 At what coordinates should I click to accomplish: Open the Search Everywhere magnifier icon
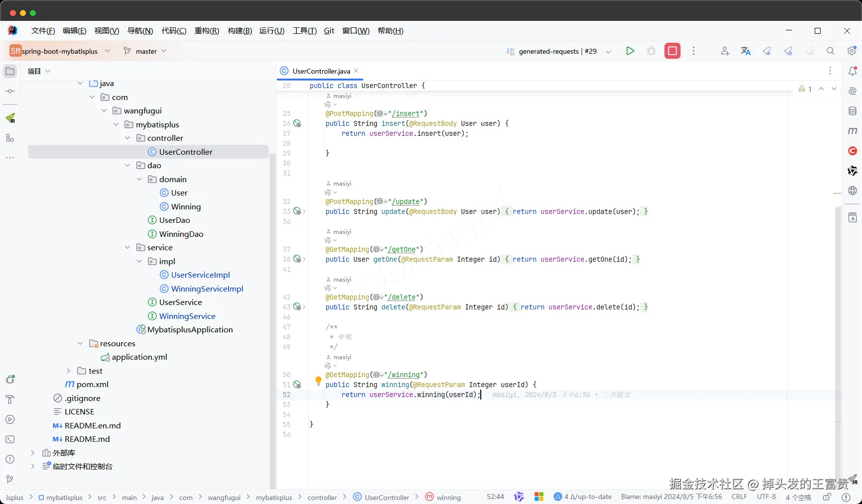point(831,51)
